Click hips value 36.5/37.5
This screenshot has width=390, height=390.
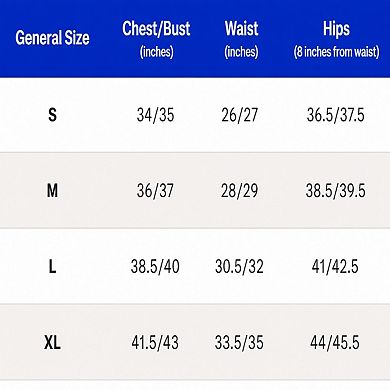coord(336,115)
